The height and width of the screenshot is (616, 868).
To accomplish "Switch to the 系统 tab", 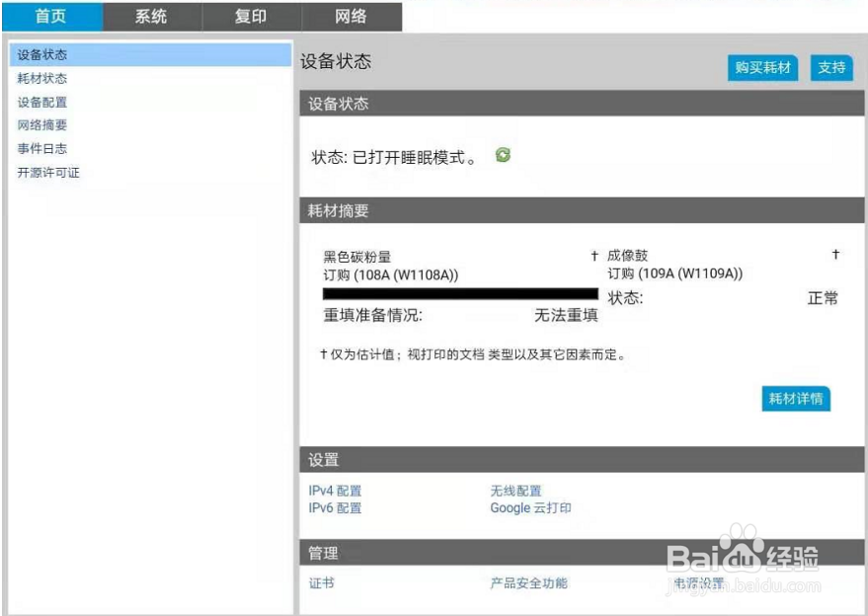I will [150, 17].
